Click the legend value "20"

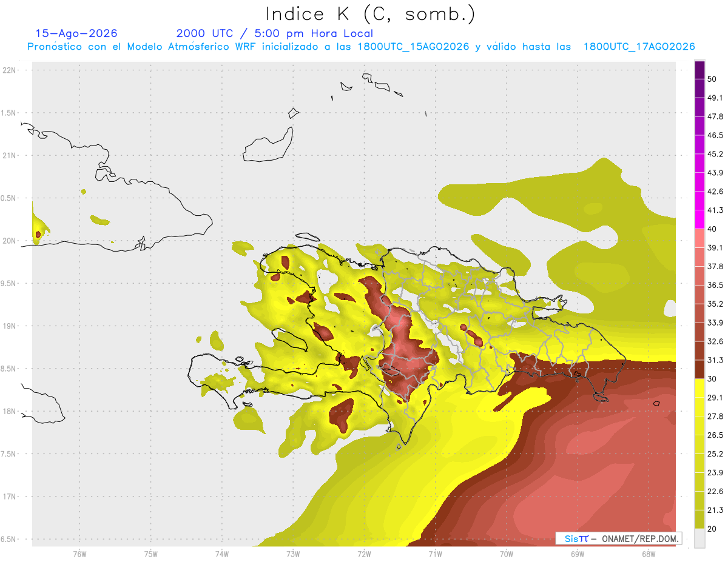(712, 529)
